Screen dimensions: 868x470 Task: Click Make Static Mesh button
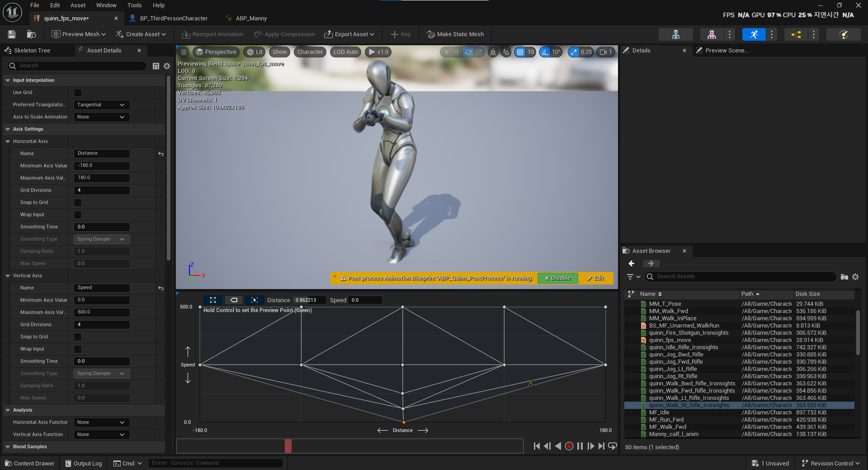point(455,34)
